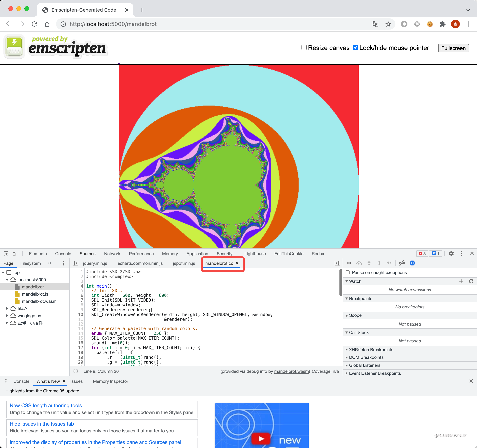Click the errors count badge showing 5

coord(422,254)
